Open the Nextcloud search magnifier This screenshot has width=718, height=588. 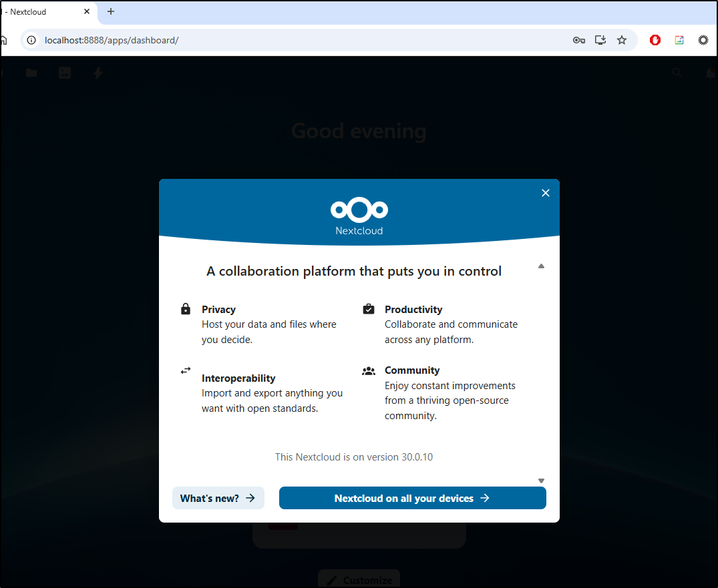coord(677,72)
